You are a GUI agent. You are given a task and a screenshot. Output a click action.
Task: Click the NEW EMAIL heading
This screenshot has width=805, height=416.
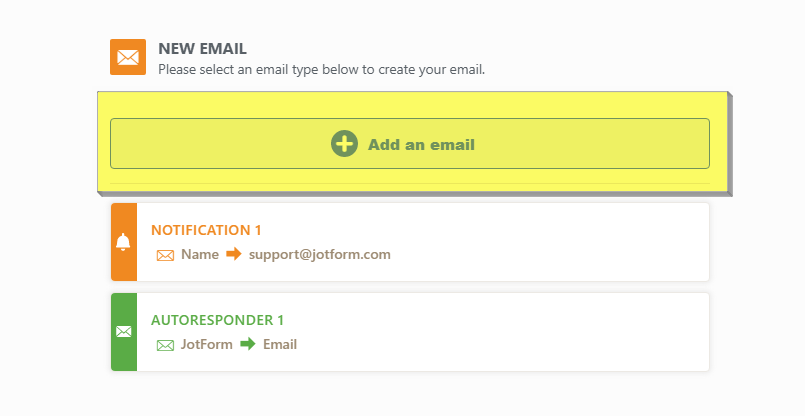coord(202,48)
